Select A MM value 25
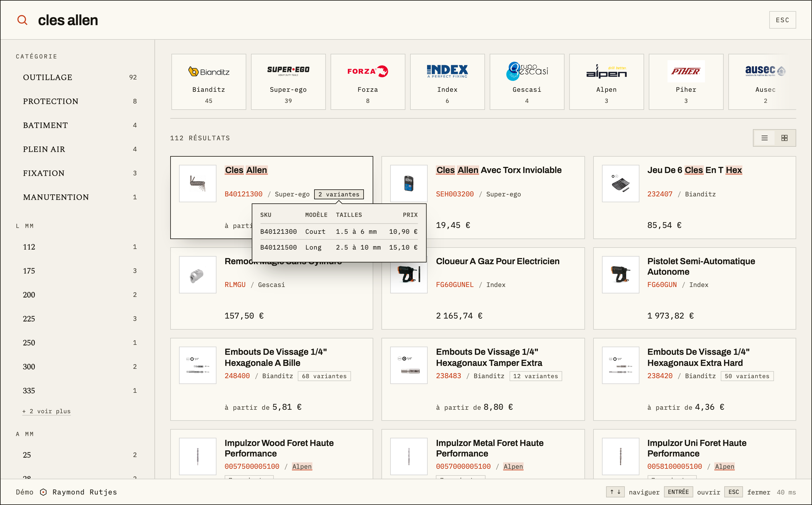 [80, 455]
